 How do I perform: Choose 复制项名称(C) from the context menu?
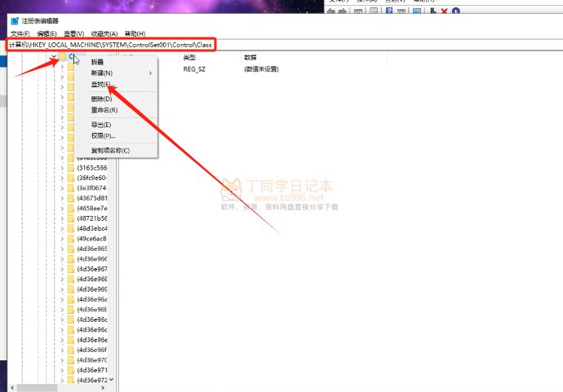tap(117, 151)
